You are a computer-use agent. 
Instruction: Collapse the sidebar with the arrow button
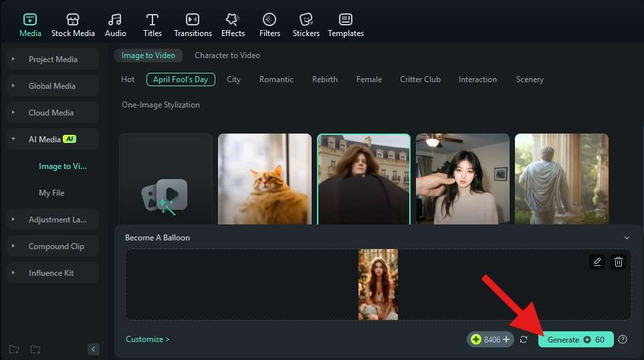pyautogui.click(x=93, y=349)
